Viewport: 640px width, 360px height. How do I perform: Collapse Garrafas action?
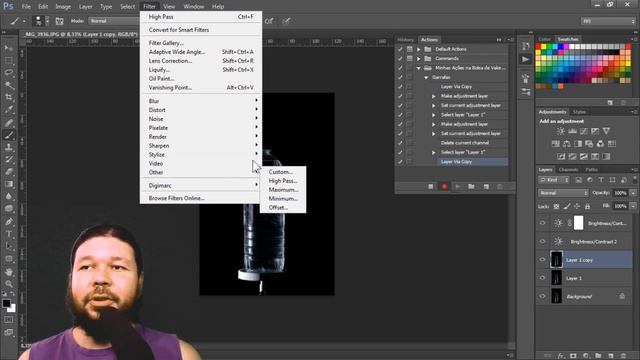(426, 77)
